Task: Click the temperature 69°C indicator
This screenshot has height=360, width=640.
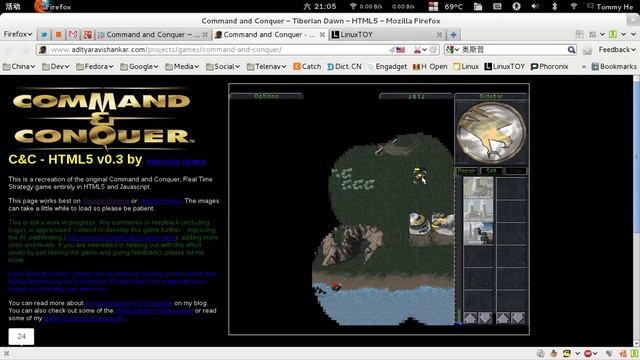Action: tap(453, 7)
